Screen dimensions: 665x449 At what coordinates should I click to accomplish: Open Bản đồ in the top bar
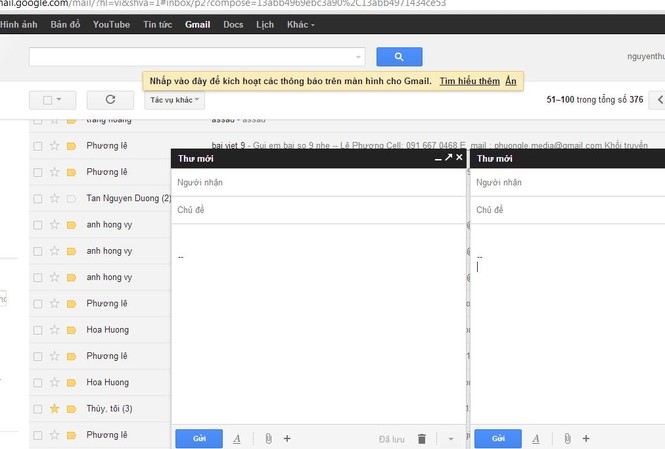[65, 25]
